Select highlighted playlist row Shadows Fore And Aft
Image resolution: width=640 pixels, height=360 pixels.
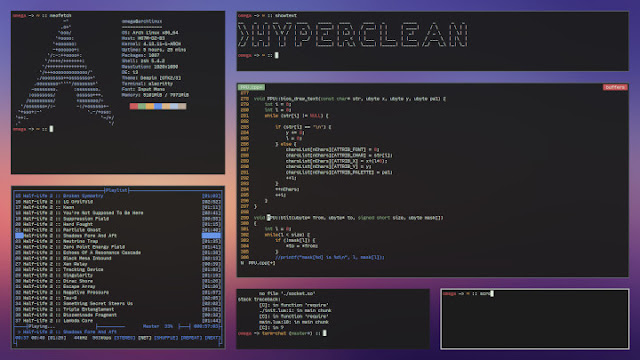click(x=118, y=236)
